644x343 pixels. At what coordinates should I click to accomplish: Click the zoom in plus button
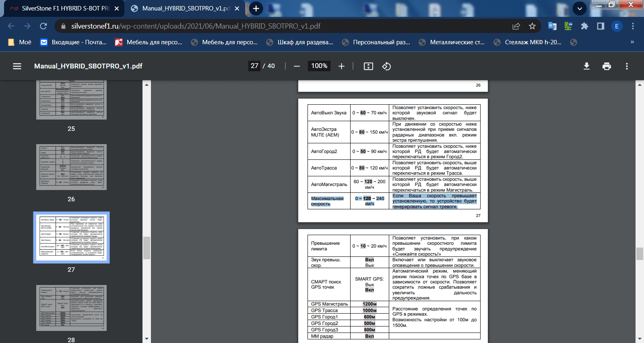tap(341, 66)
